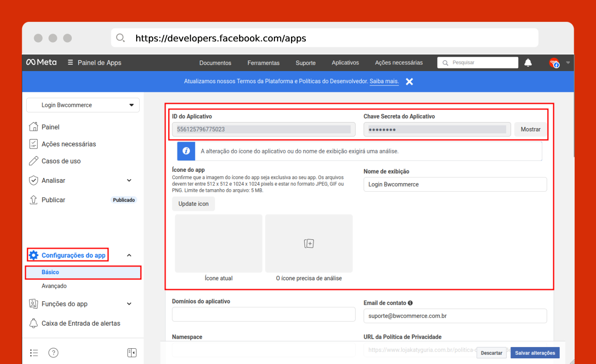Collapse the sidebar panel icon
Screen dimensions: 596x364
[x=132, y=353]
